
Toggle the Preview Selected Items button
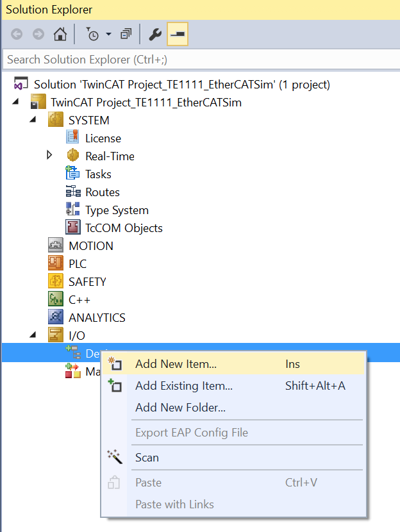[178, 34]
